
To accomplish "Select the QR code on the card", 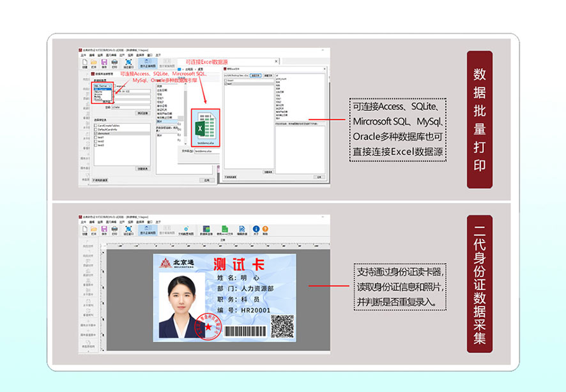I will coord(282,326).
